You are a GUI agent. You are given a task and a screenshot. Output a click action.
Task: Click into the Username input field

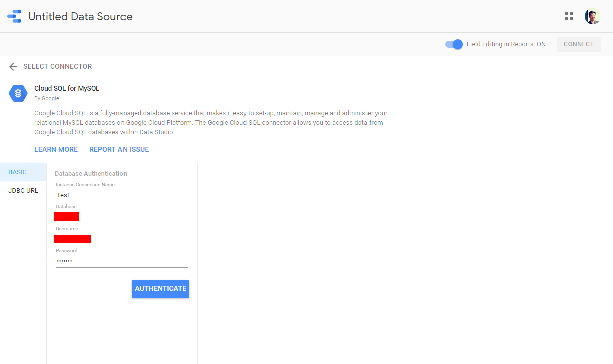click(121, 239)
